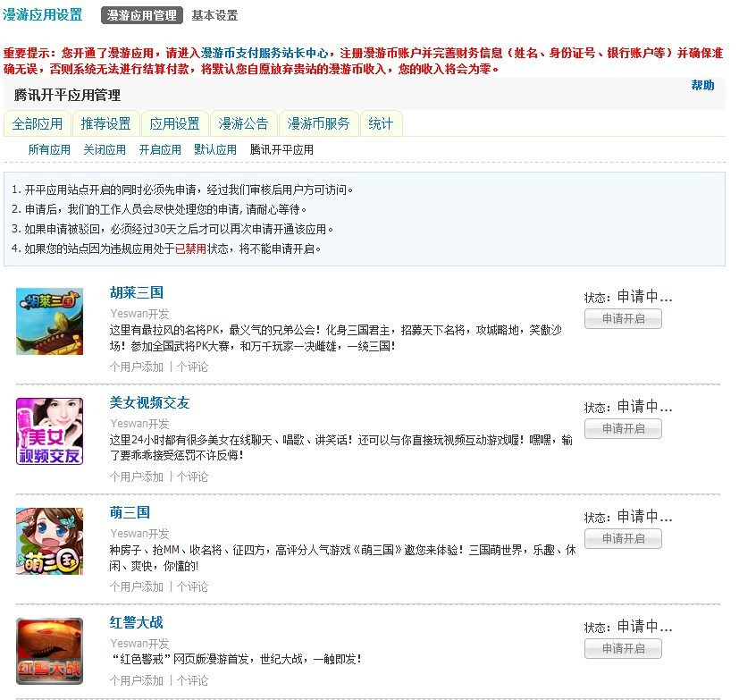Open the 统计 tab
The height and width of the screenshot is (700, 739).
[381, 123]
